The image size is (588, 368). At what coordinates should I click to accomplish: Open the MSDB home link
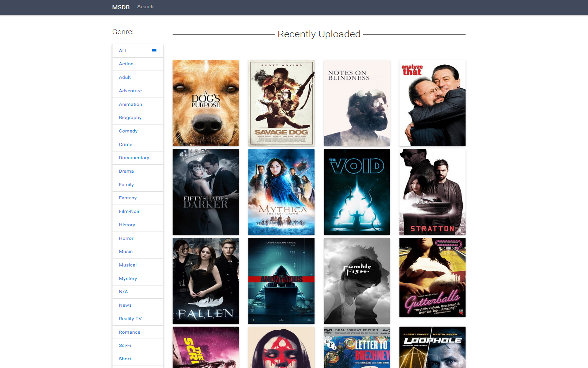pos(121,7)
